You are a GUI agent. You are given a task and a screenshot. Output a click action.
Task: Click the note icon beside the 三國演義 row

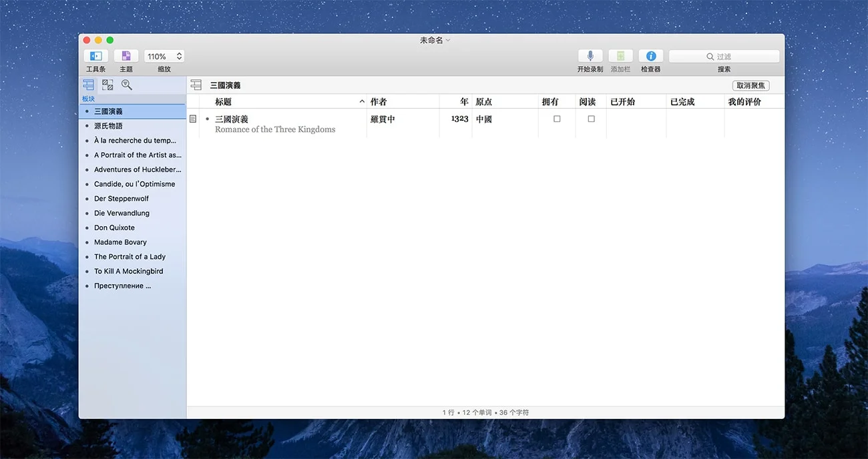(193, 119)
